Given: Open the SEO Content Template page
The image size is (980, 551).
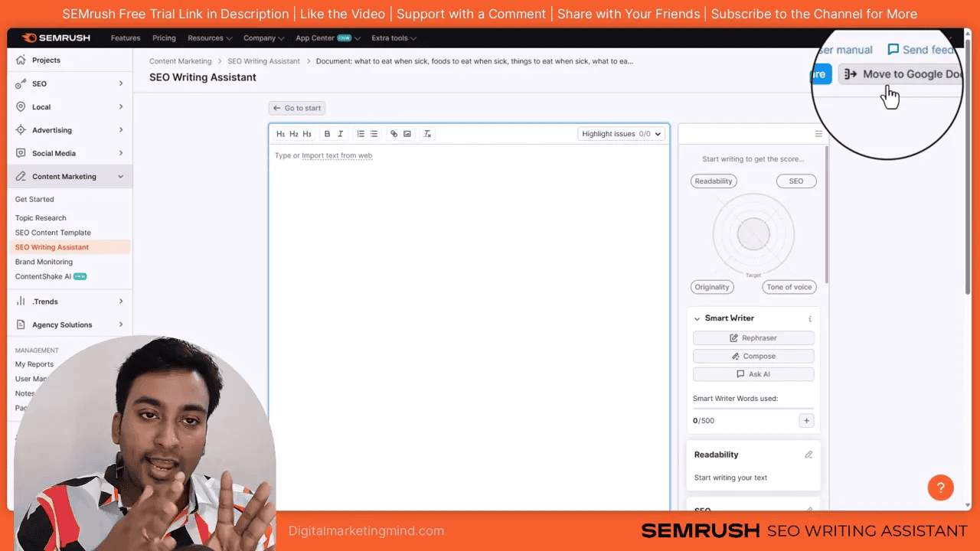Looking at the screenshot, I should [x=53, y=232].
